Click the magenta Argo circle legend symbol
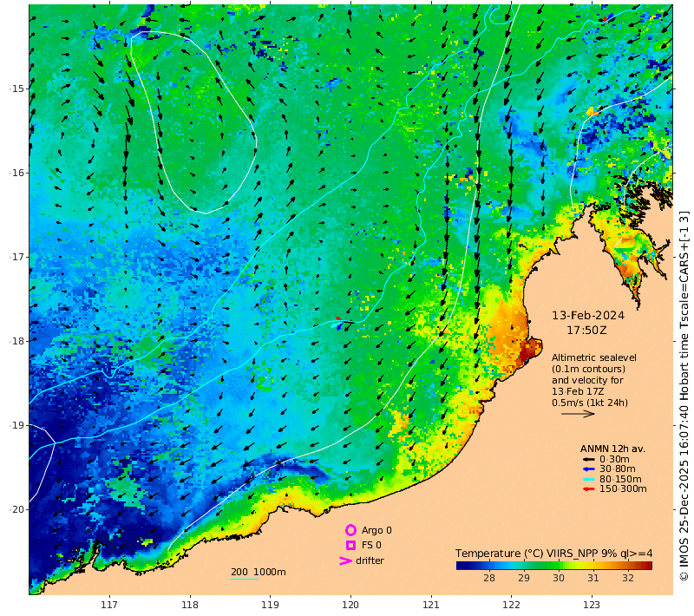Viewport: 694px width, 616px height. 350,530
